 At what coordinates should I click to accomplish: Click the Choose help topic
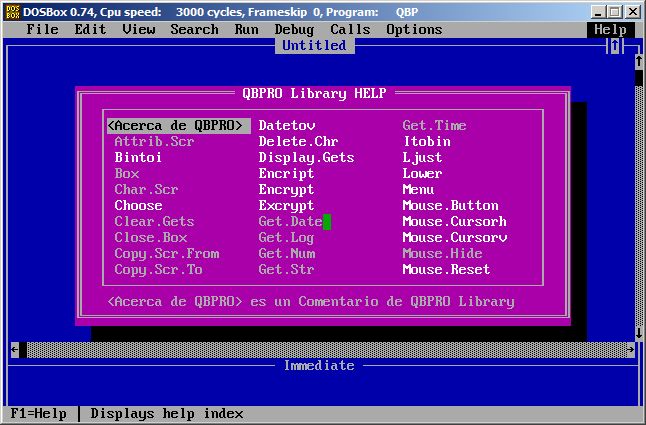[x=138, y=206]
